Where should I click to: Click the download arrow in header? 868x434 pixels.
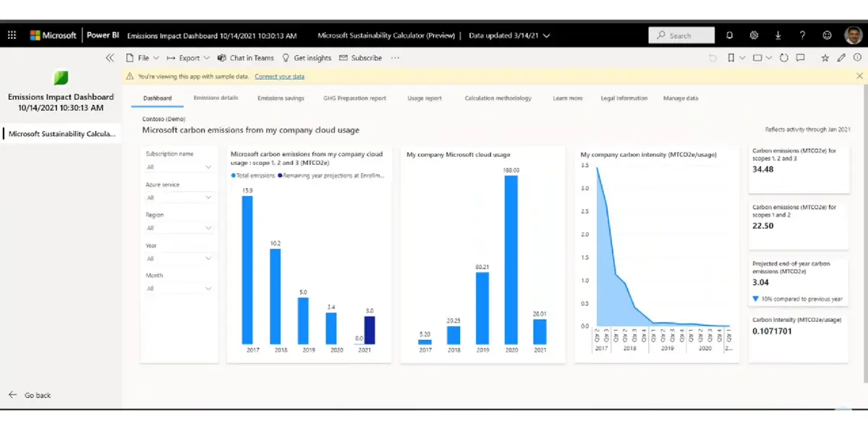[778, 35]
